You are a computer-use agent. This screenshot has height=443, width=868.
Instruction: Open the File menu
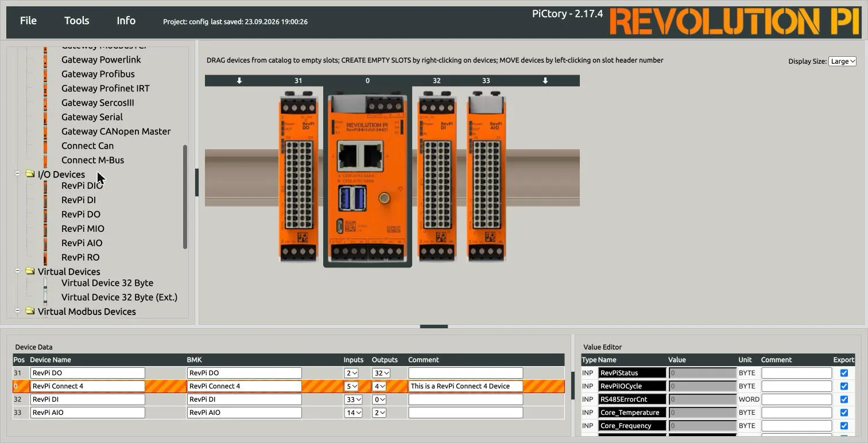tap(28, 21)
